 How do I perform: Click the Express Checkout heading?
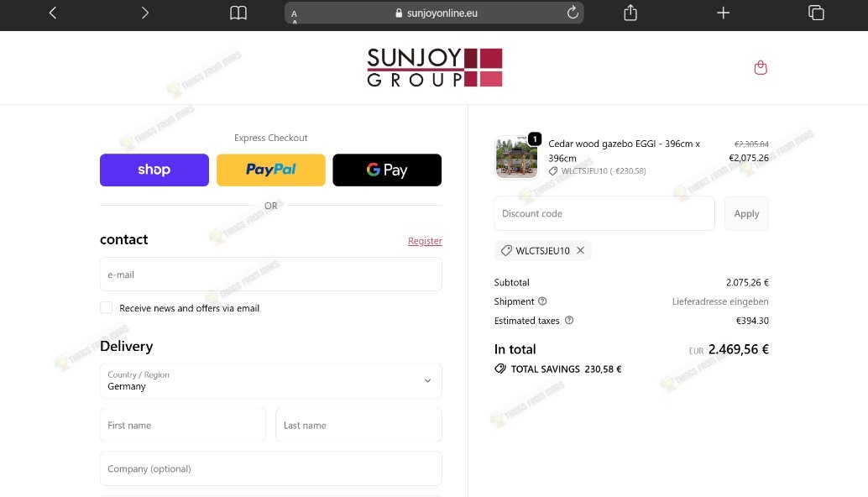(270, 138)
